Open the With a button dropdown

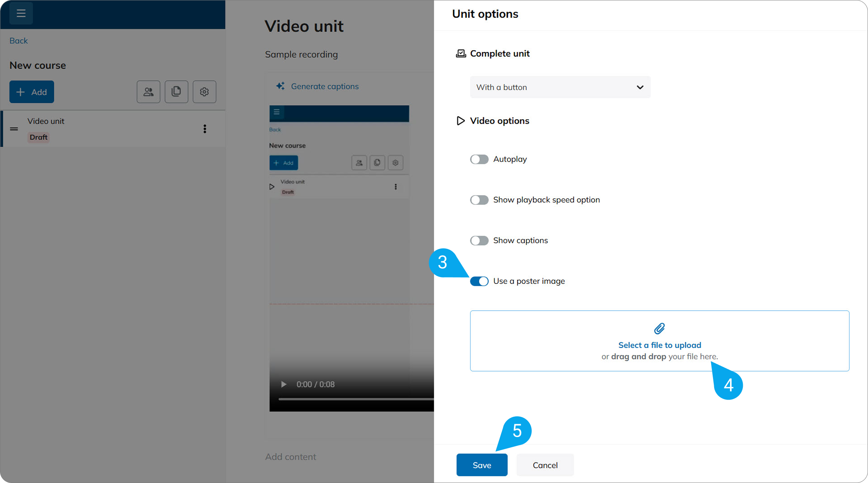(x=560, y=87)
